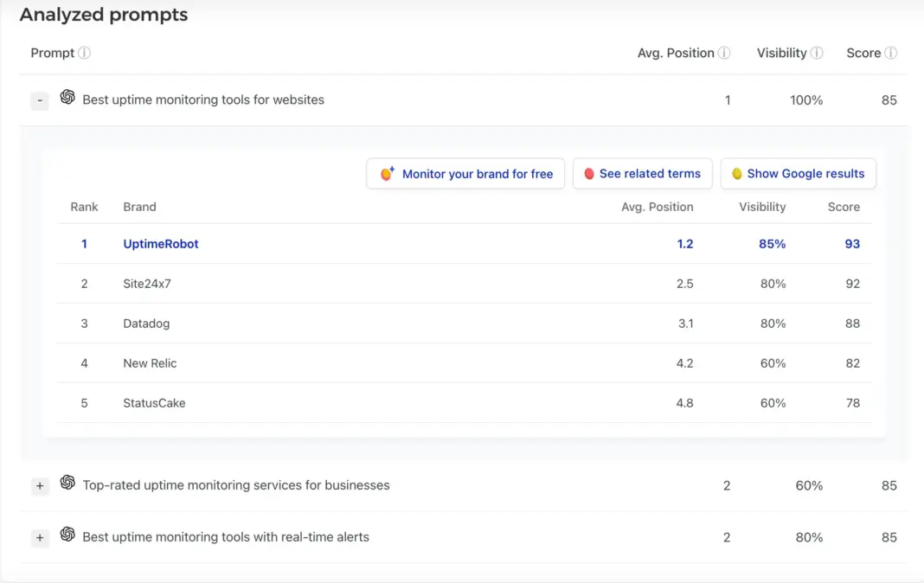Image resolution: width=924 pixels, height=583 pixels.
Task: Click 'Best uptime monitoring tools with real-time alerts' text
Action: (226, 537)
